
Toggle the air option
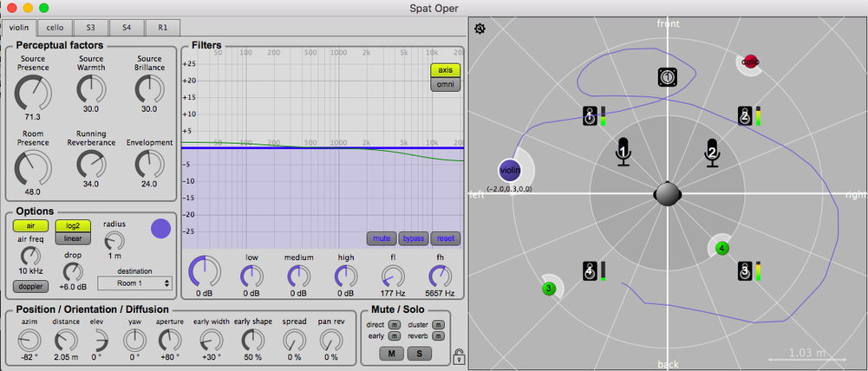[30, 225]
